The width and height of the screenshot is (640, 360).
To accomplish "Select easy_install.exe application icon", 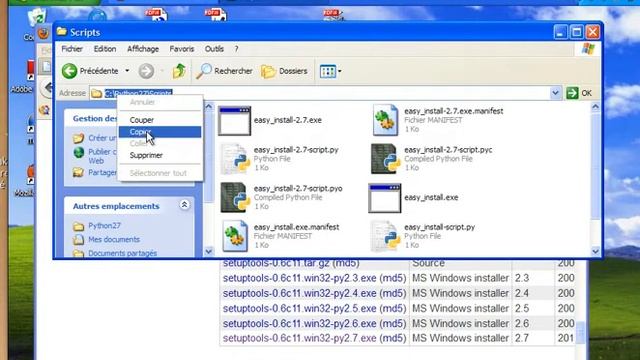I will (x=385, y=198).
